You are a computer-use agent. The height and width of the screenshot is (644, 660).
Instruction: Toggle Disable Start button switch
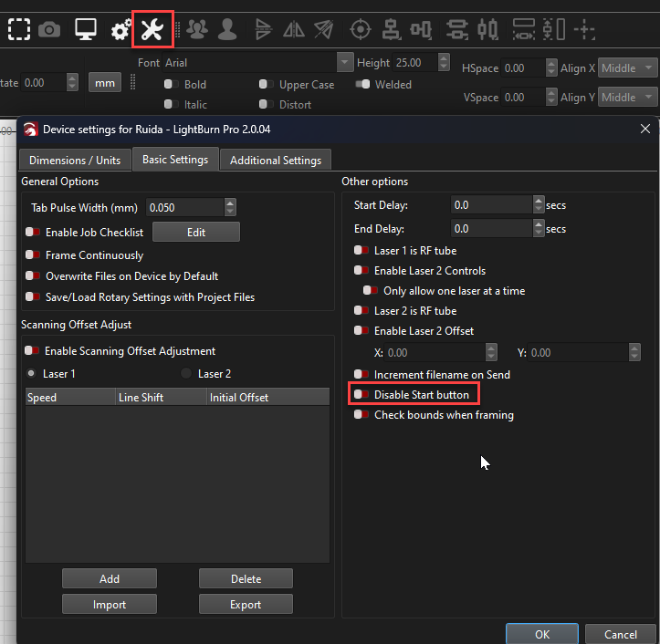(362, 395)
